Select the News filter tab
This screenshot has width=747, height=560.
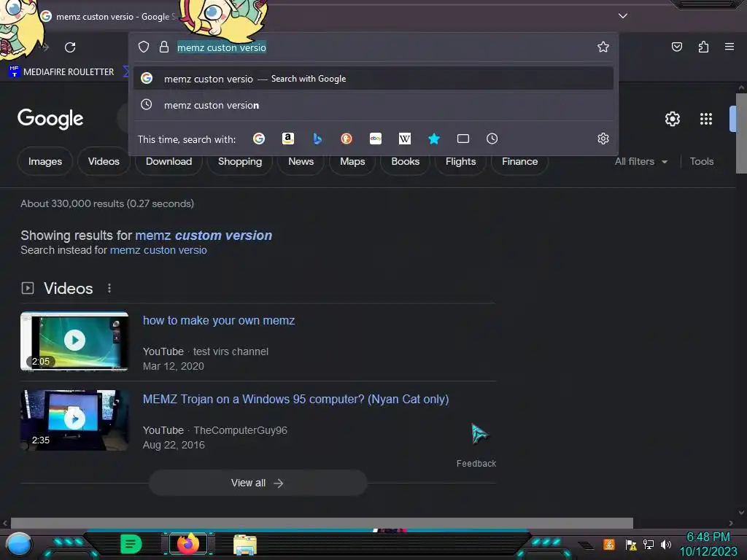coord(301,161)
